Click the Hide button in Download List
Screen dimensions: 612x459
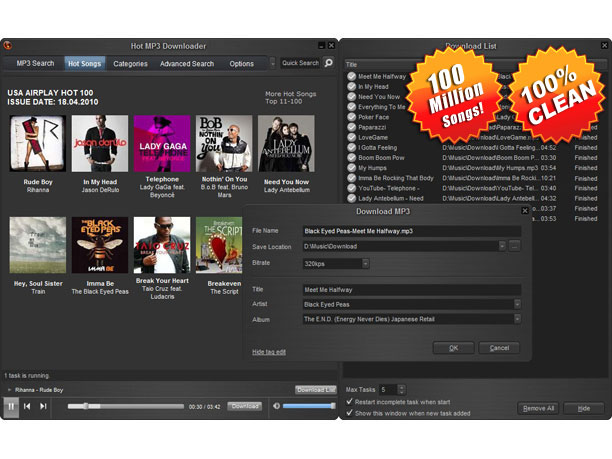coord(584,408)
